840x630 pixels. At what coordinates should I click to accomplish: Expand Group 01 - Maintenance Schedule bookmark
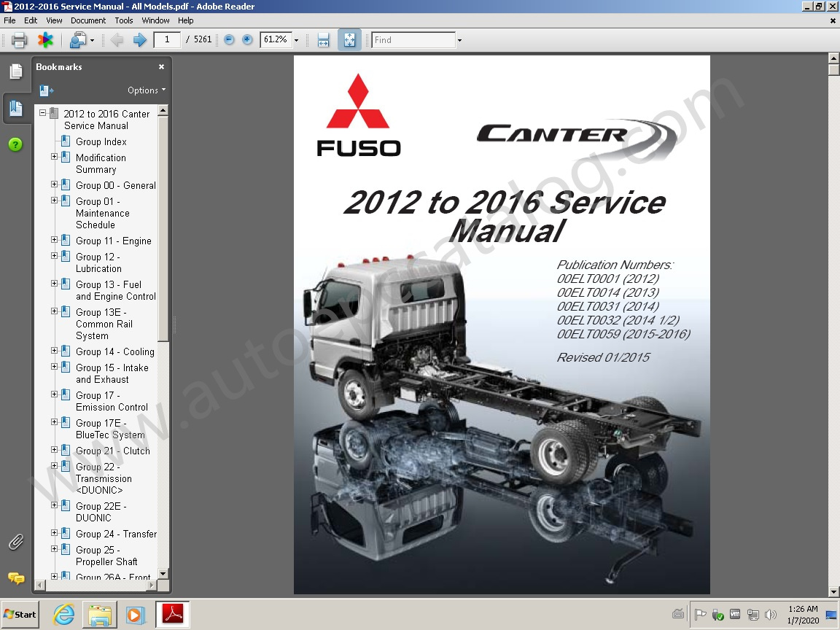[54, 201]
